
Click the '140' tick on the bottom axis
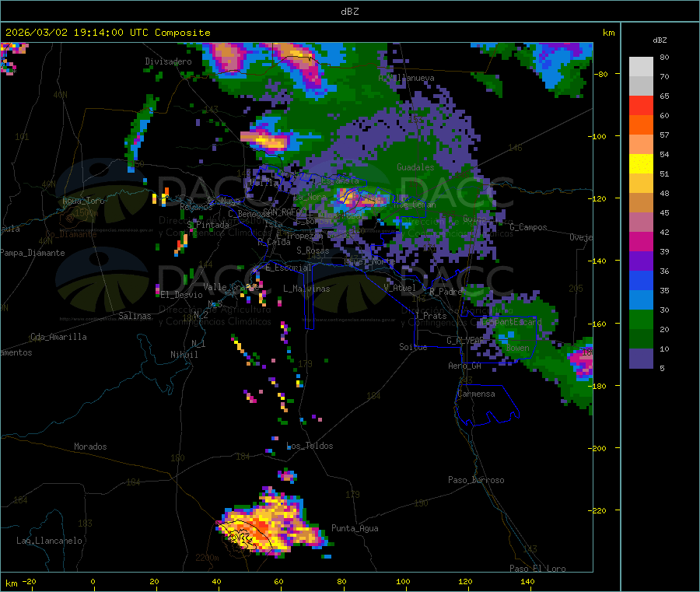point(527,581)
